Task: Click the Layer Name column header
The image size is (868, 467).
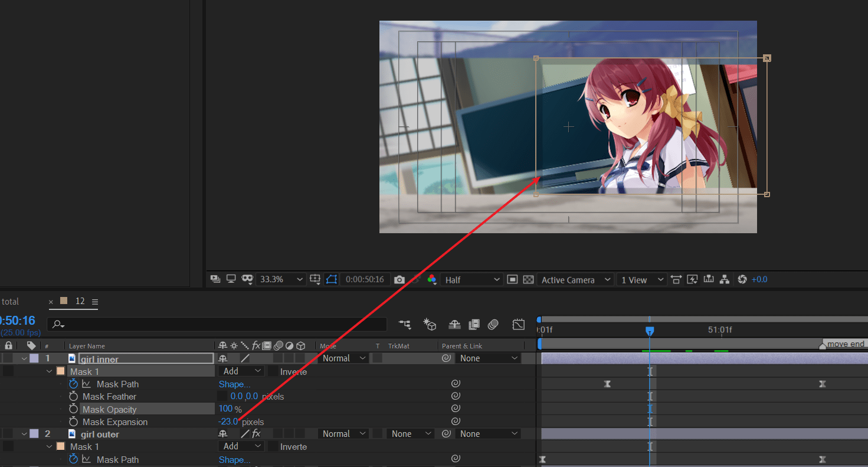Action: click(87, 346)
